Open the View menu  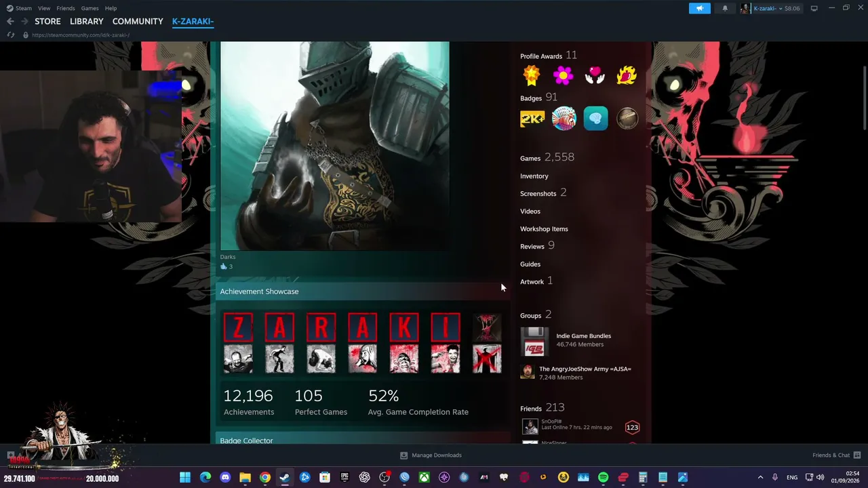pos(44,8)
